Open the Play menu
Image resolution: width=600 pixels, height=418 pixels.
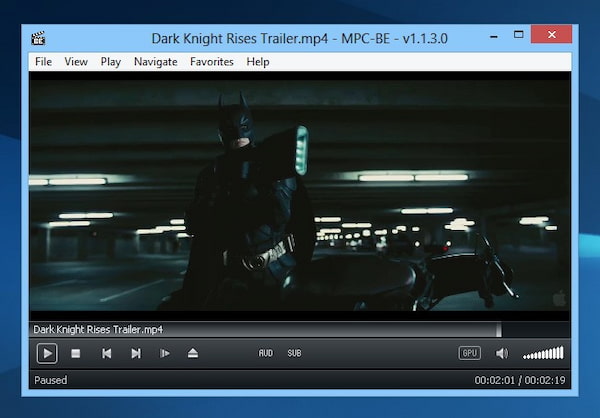coord(111,62)
